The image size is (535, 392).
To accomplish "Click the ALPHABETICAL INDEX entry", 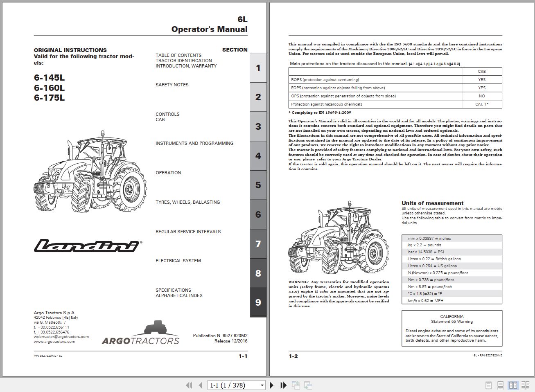I will [x=179, y=295].
